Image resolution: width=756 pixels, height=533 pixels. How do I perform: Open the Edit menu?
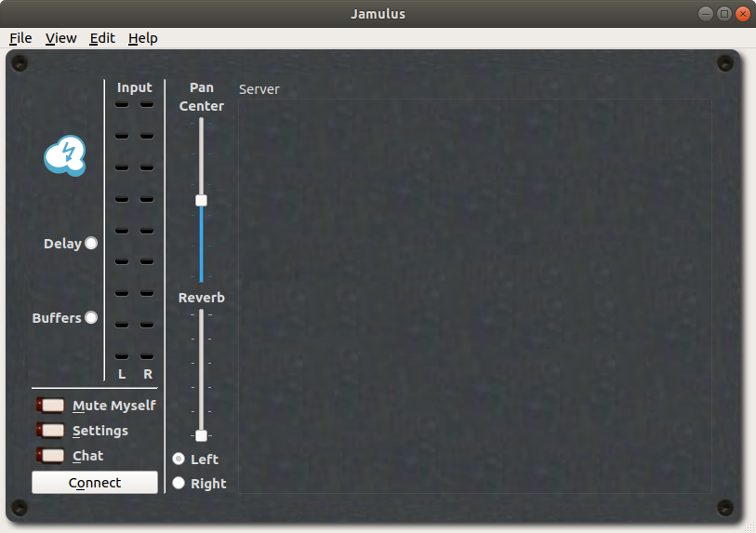pos(102,38)
